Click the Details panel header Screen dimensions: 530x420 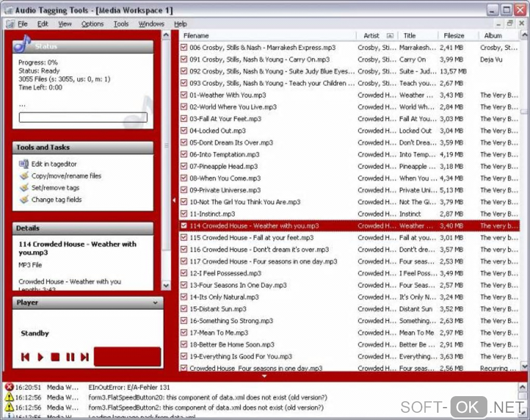83,228
